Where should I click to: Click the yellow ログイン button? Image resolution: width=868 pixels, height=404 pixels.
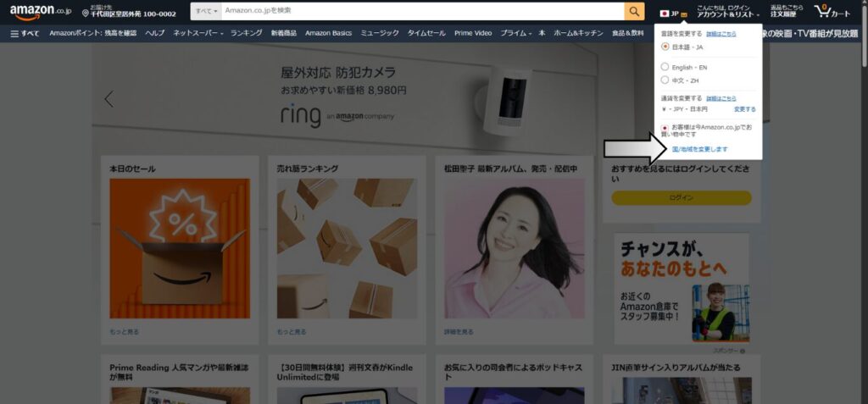click(x=682, y=198)
